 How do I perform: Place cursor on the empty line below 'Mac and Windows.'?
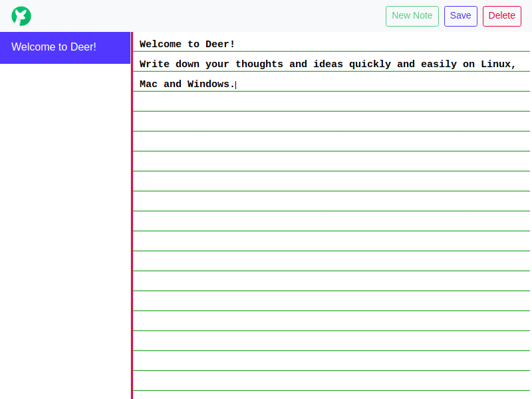[x=331, y=102]
